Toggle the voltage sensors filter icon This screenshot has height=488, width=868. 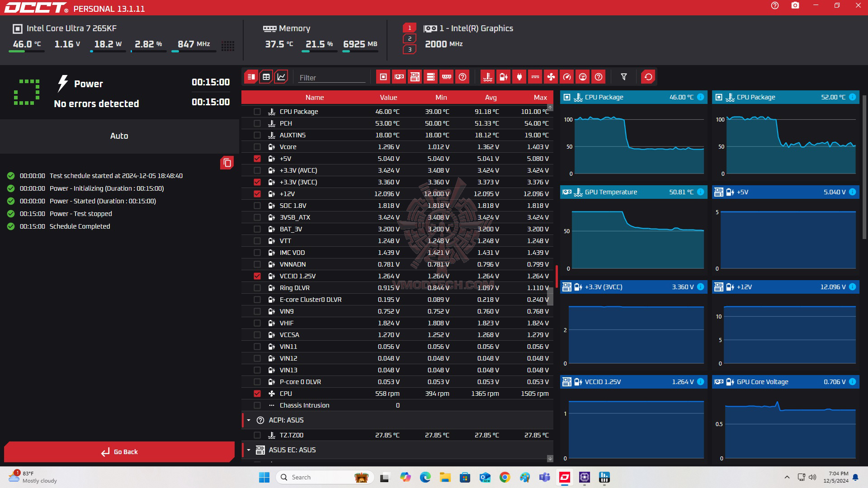(x=503, y=77)
